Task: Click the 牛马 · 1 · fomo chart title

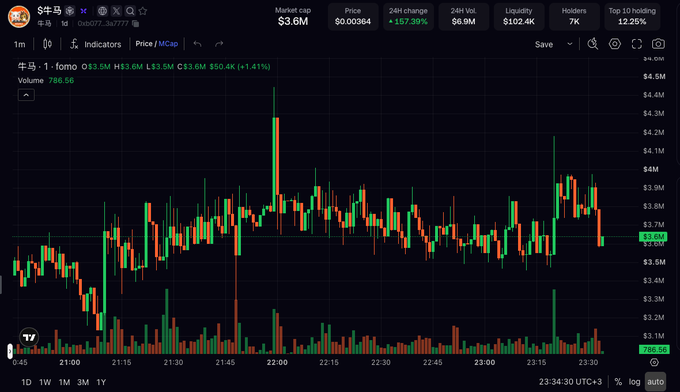Action: pyautogui.click(x=47, y=66)
